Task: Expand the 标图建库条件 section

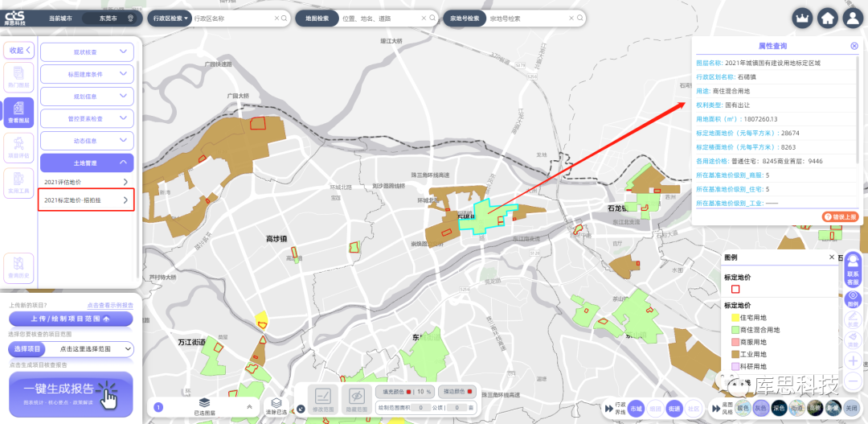Action: coord(87,74)
